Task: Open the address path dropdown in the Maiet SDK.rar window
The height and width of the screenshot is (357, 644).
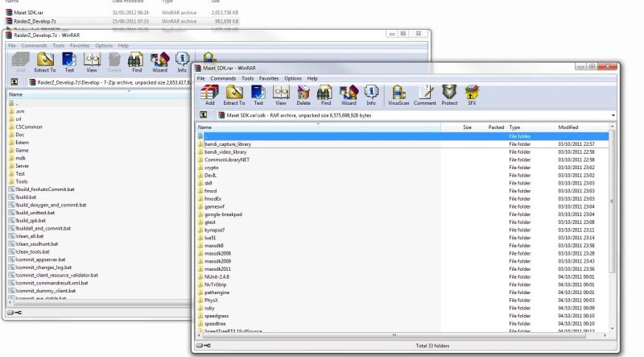Action: click(613, 115)
